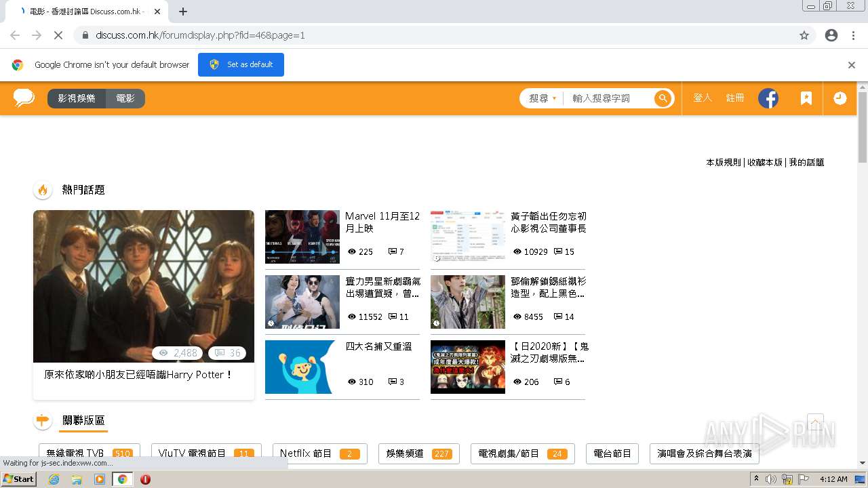Open the Marvel movies thumbnail

coord(302,237)
